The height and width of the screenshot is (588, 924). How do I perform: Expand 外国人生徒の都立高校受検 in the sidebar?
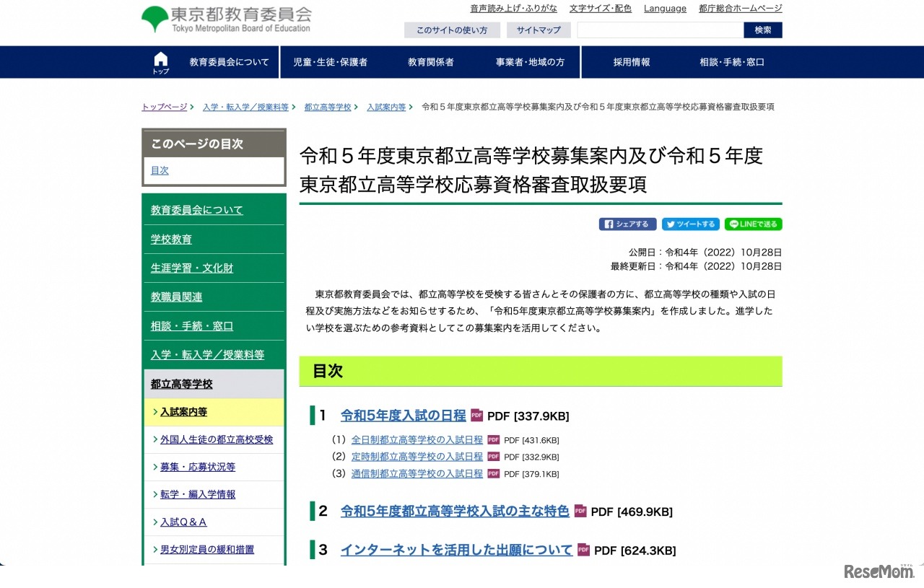click(217, 439)
